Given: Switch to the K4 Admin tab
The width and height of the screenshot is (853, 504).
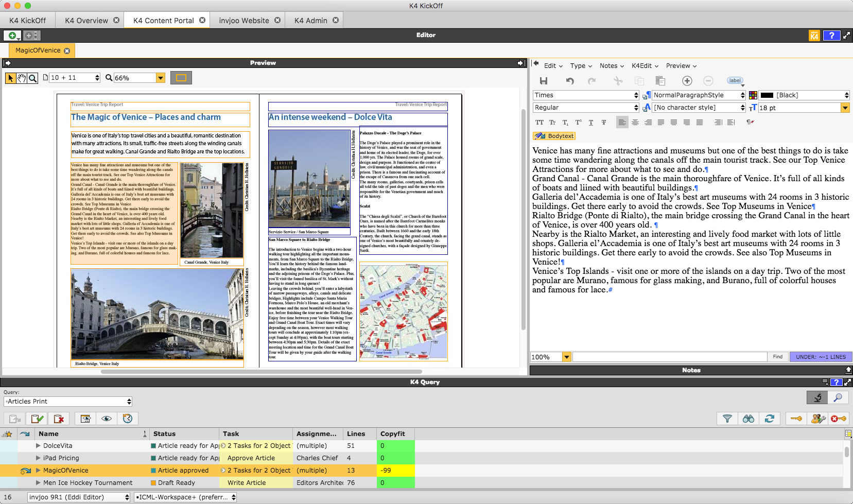Looking at the screenshot, I should click(310, 21).
